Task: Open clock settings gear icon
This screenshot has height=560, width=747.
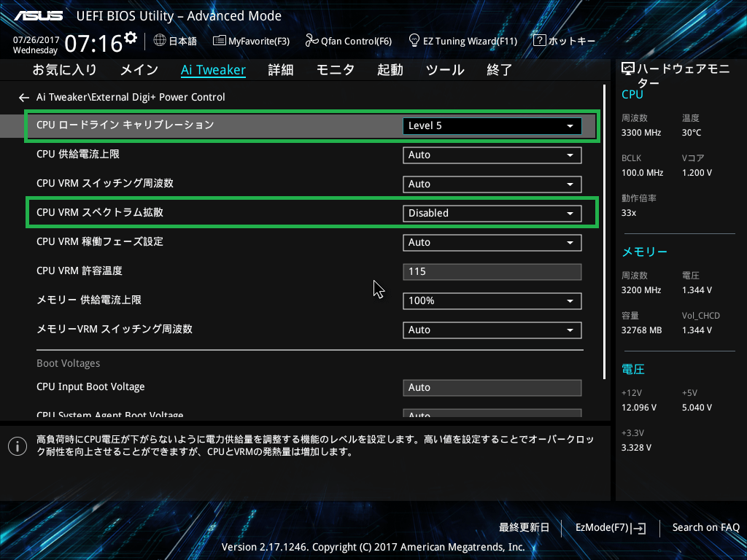Action: (131, 38)
